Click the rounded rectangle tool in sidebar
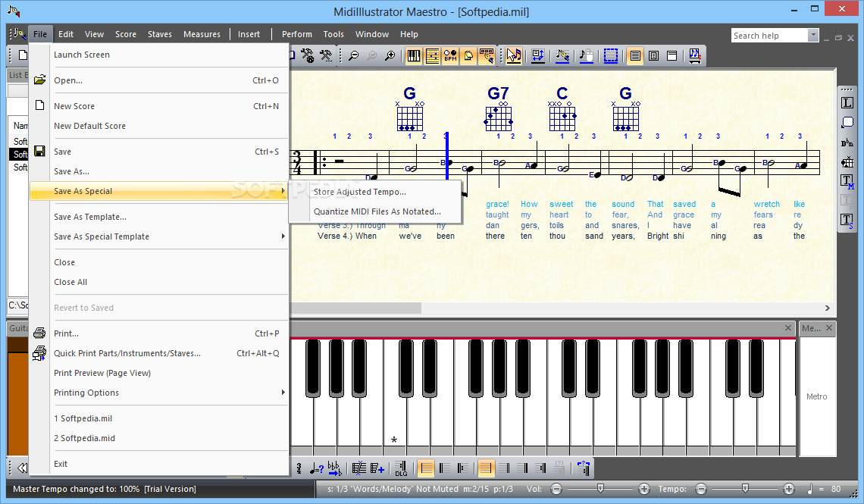Viewport: 864px width, 504px height. click(847, 122)
